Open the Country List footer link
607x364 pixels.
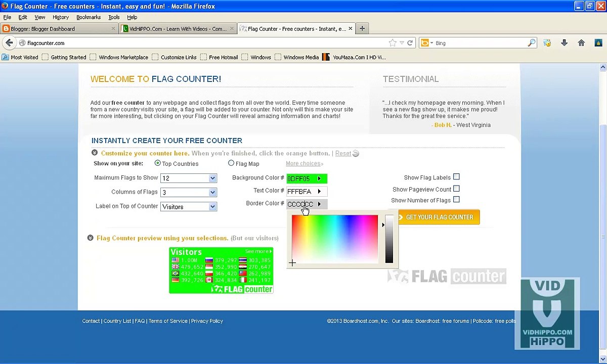tap(117, 321)
